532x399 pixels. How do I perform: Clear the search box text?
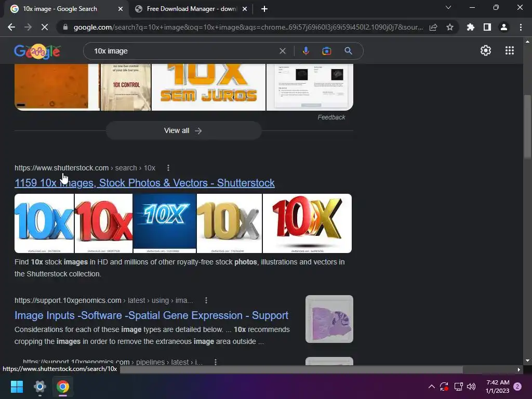[282, 51]
